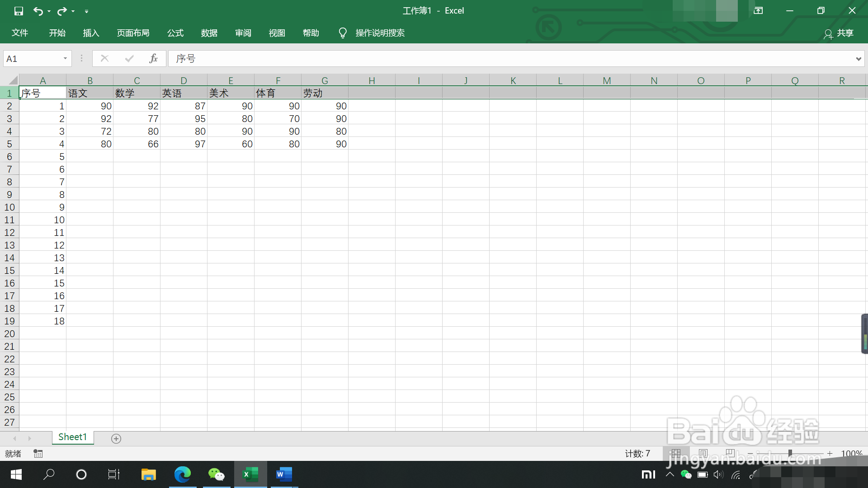Open Customize Quick Access Toolbar dropdown
The width and height of the screenshot is (868, 488).
(86, 11)
